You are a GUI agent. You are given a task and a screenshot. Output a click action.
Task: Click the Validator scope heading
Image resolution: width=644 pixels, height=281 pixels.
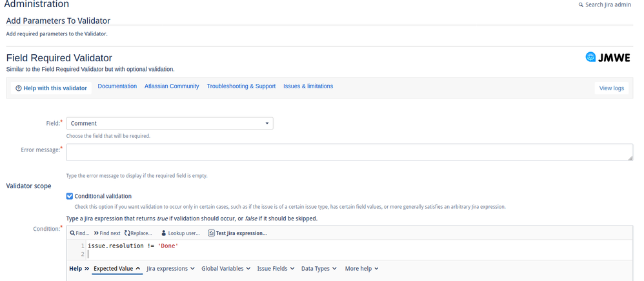(x=29, y=186)
